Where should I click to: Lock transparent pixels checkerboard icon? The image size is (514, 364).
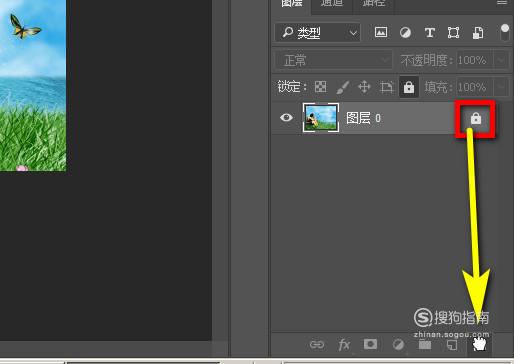click(321, 87)
